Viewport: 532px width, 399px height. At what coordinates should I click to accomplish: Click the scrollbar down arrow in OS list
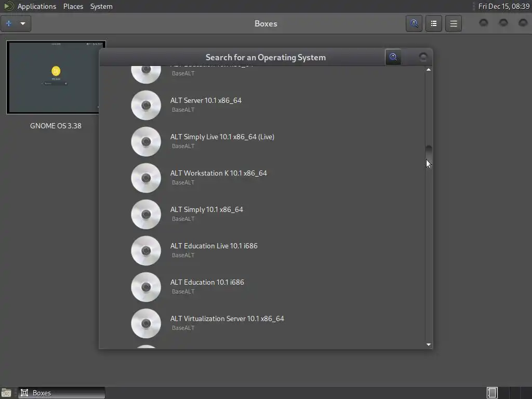click(x=429, y=344)
